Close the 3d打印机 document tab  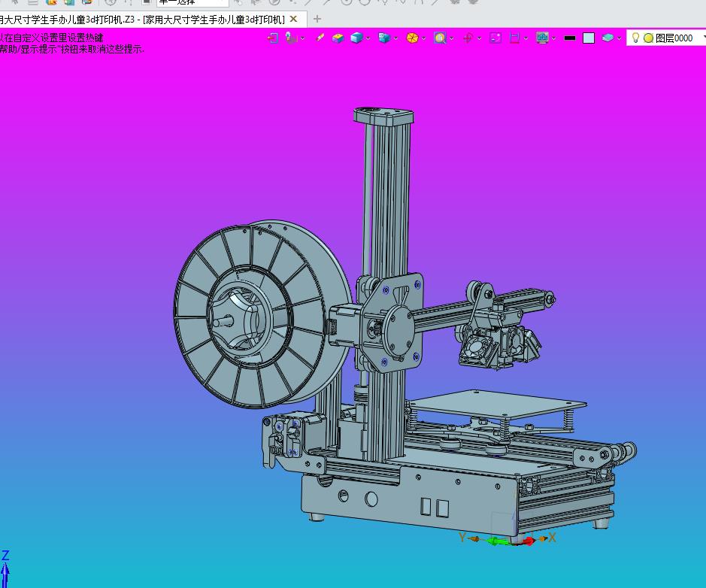(293, 19)
